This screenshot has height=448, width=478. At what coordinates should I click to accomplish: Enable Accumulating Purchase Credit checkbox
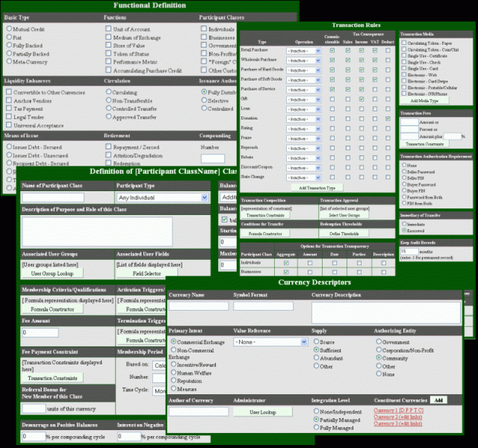108,69
